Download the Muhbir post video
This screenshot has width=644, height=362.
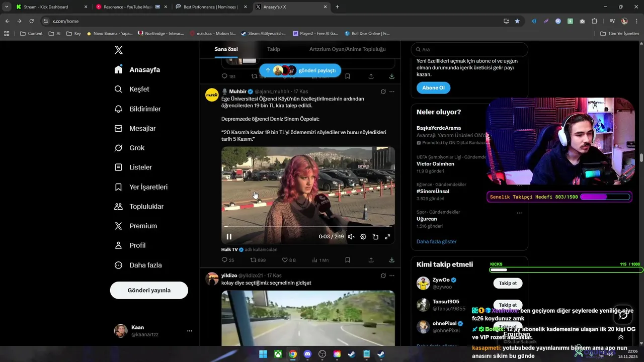[x=392, y=260]
